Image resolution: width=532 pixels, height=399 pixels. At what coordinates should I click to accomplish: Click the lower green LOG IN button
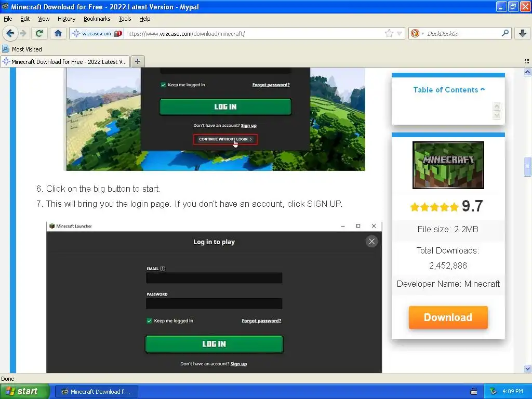click(x=214, y=344)
